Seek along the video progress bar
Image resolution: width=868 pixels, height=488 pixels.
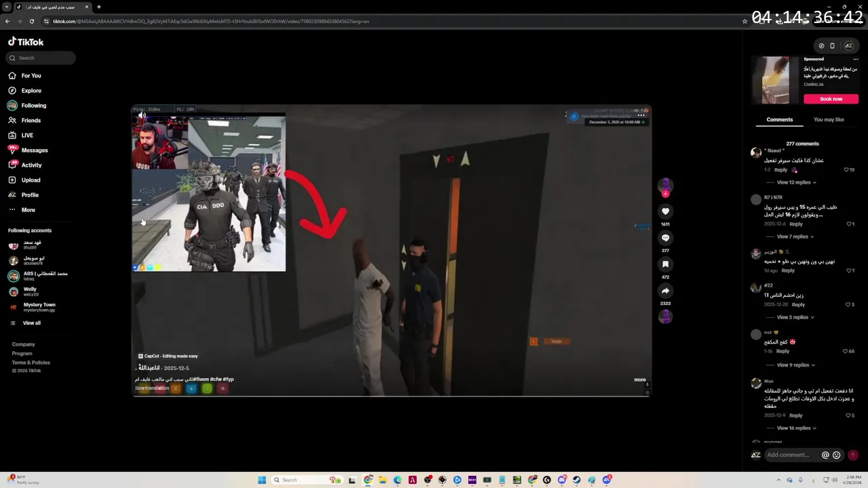click(x=391, y=396)
